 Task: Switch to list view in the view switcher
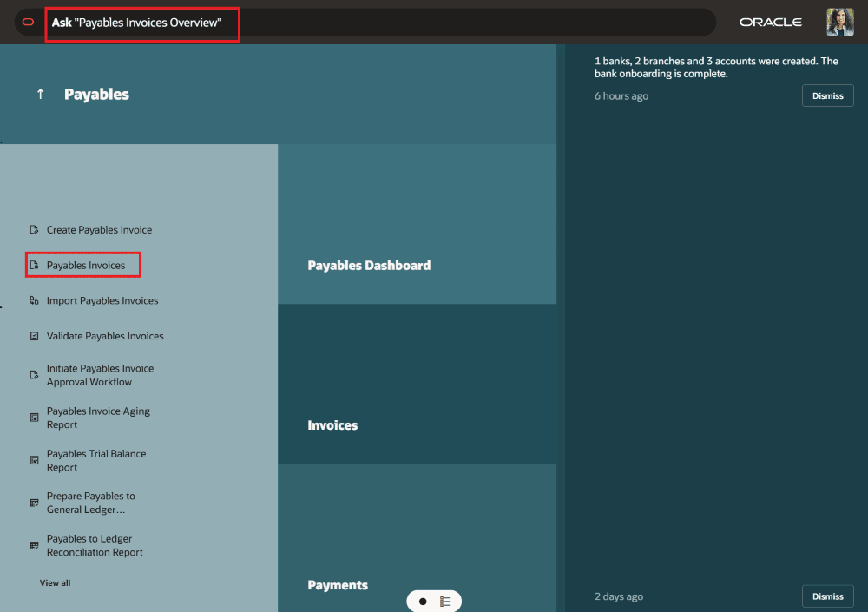point(445,600)
